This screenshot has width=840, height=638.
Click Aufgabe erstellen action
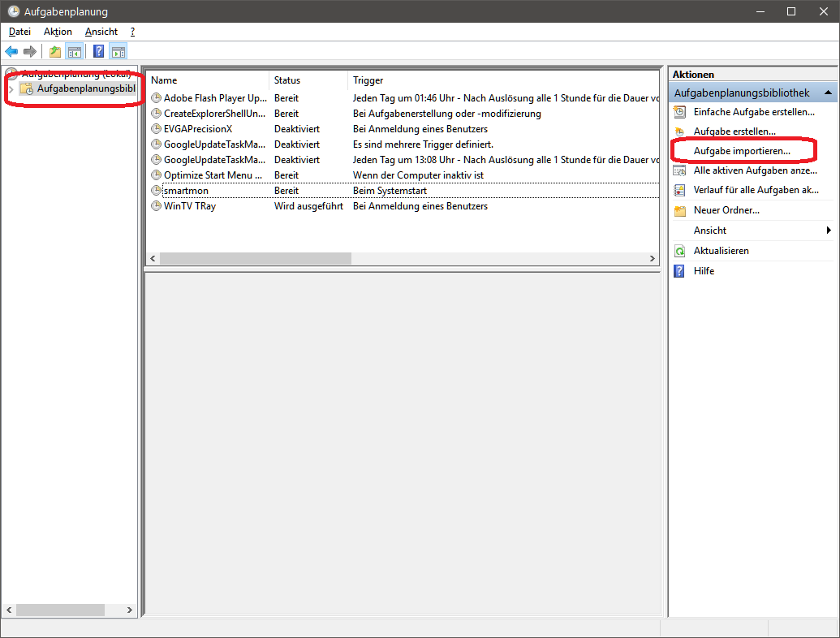point(734,131)
